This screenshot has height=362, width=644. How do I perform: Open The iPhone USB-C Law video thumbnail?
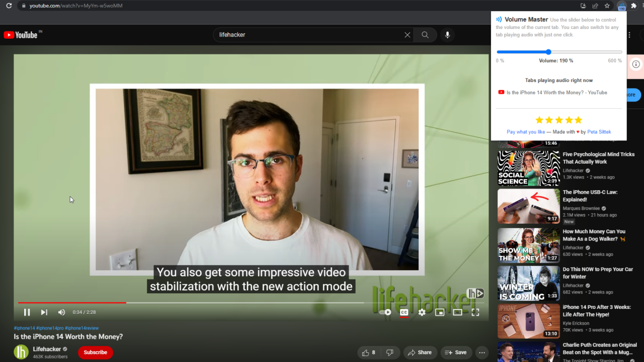coord(529,206)
